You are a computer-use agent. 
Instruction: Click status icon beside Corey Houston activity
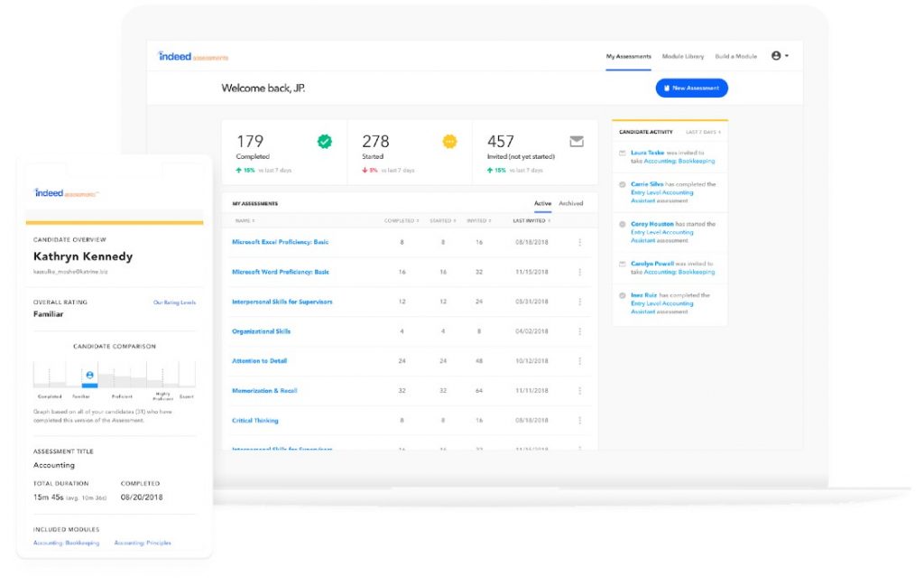(x=623, y=224)
